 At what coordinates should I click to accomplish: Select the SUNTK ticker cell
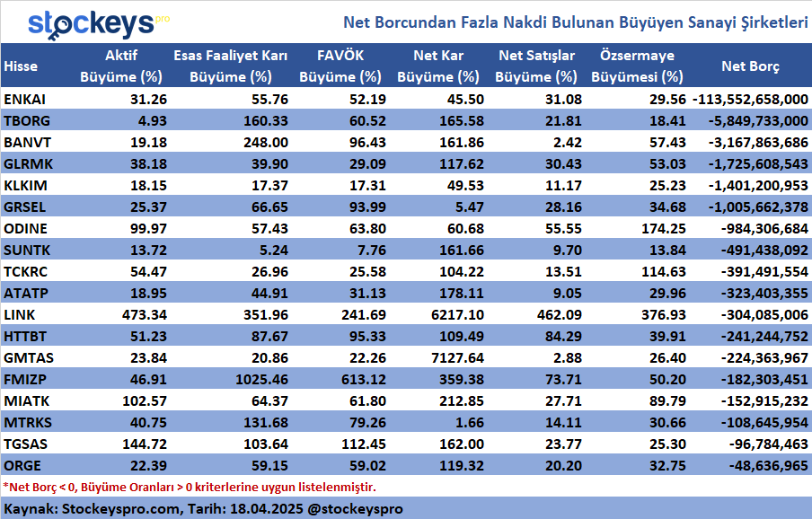tap(27, 250)
